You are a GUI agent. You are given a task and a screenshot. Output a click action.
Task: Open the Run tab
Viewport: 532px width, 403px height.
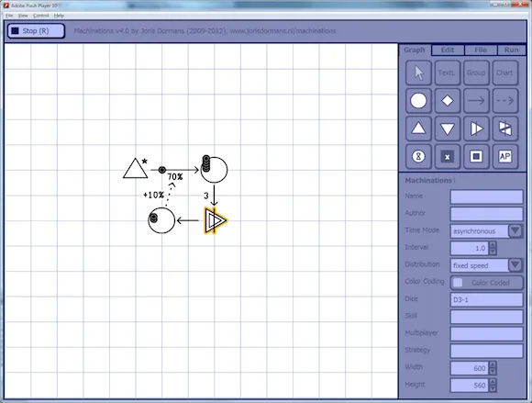(x=511, y=50)
